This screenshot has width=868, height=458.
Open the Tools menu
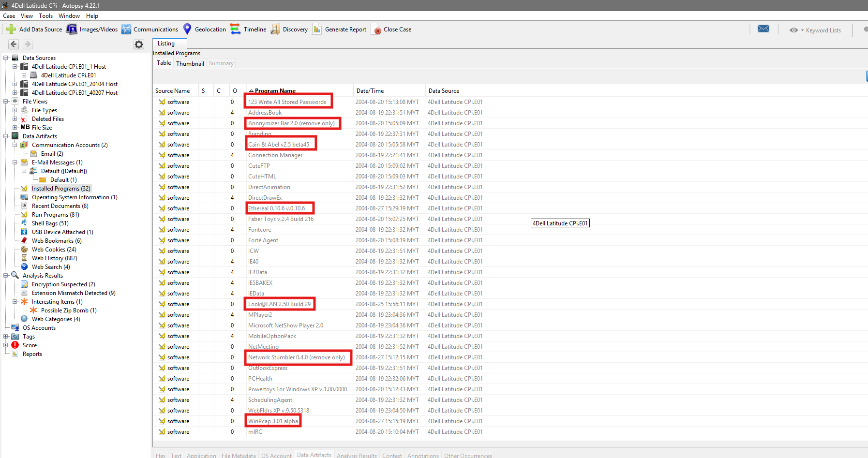pyautogui.click(x=46, y=16)
